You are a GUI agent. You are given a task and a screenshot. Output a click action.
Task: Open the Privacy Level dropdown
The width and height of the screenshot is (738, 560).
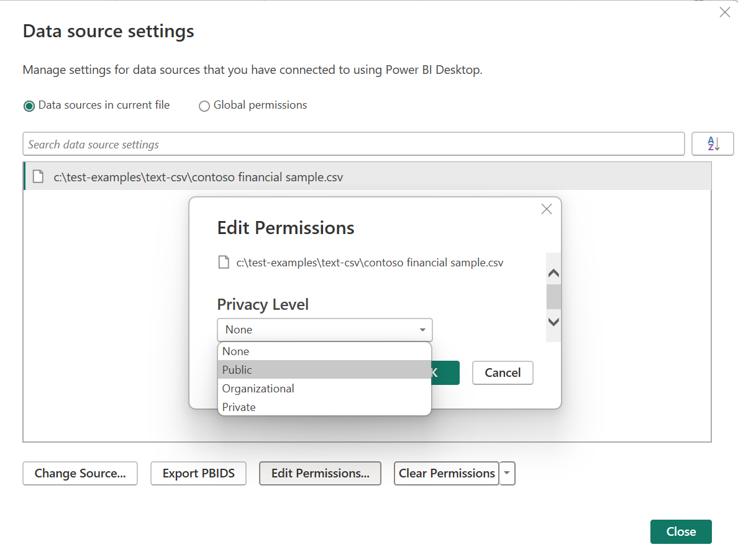pyautogui.click(x=423, y=330)
